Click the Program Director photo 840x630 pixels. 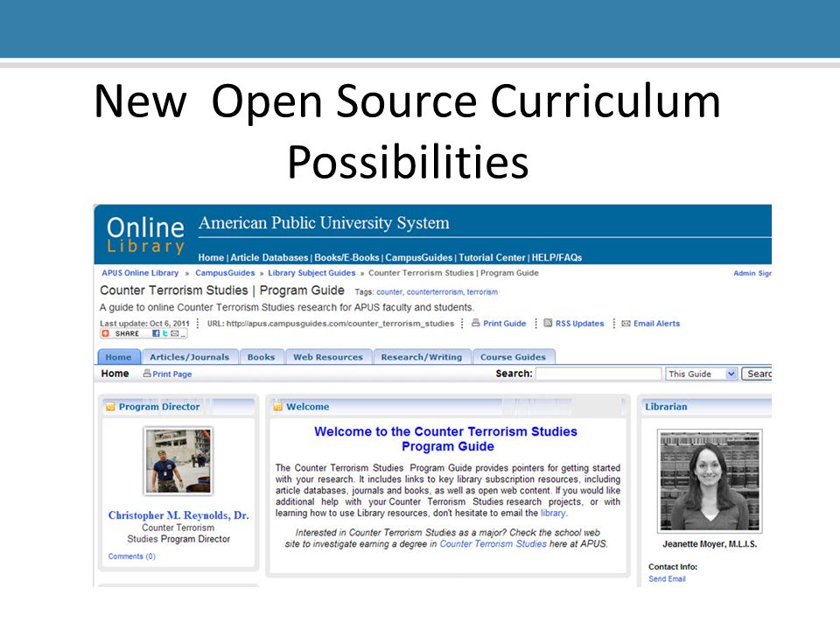tap(178, 461)
